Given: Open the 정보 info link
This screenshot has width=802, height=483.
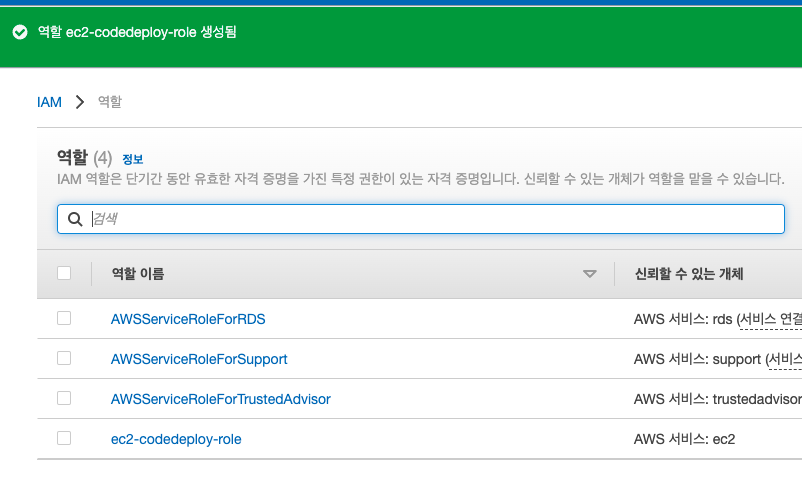Looking at the screenshot, I should pos(132,159).
